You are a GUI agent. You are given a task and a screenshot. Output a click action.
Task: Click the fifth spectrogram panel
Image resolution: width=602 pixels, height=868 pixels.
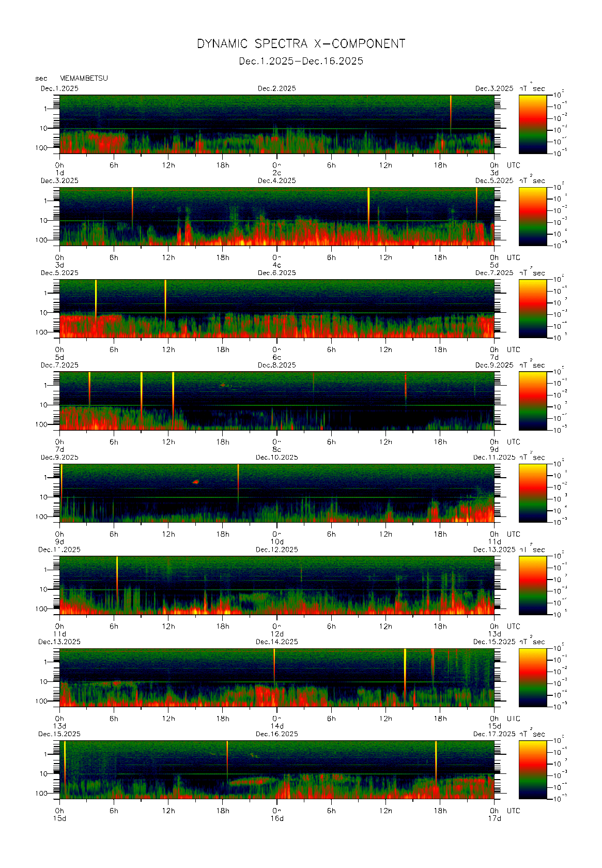click(x=276, y=493)
